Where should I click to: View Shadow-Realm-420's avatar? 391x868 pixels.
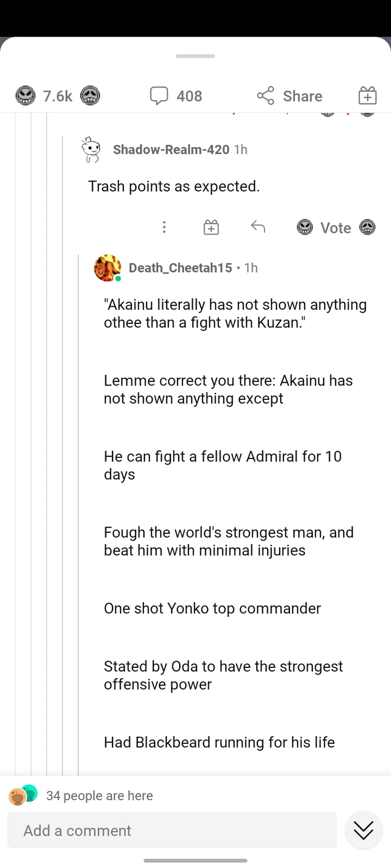pyautogui.click(x=91, y=149)
